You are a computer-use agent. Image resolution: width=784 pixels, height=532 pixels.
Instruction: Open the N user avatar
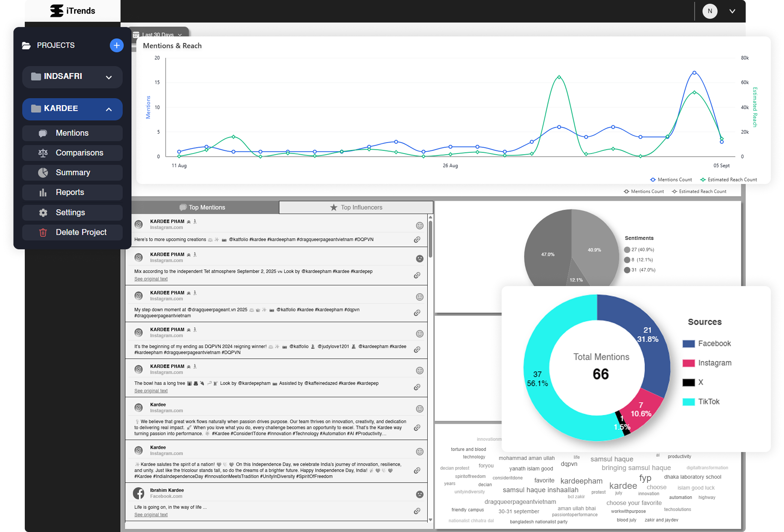(709, 11)
